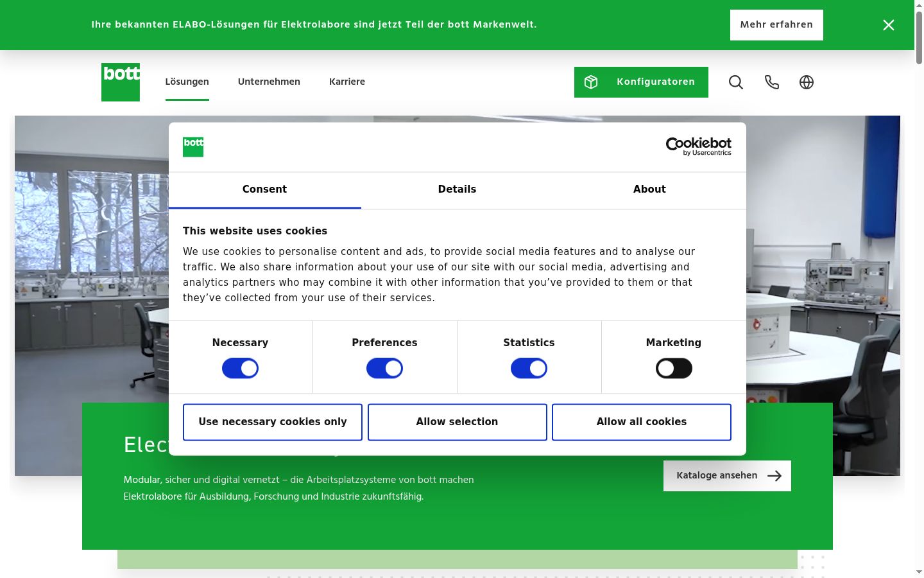Click Use necessary cookies only

(x=273, y=422)
